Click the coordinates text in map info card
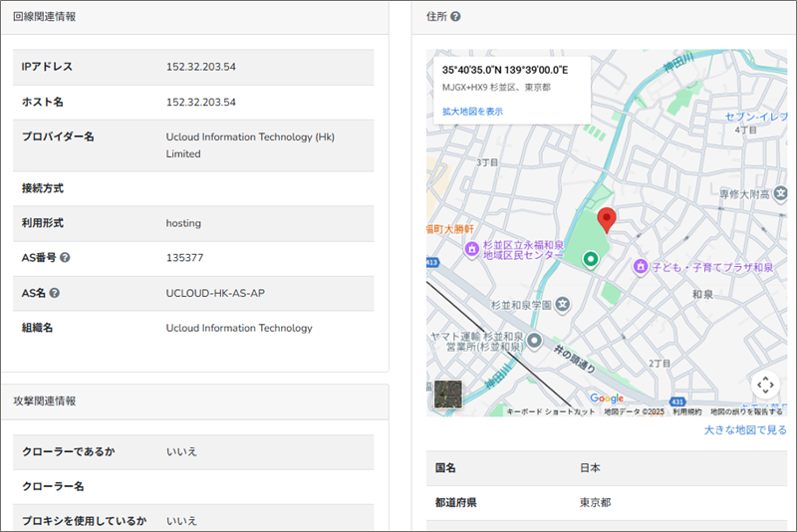The width and height of the screenshot is (797, 532). [505, 71]
